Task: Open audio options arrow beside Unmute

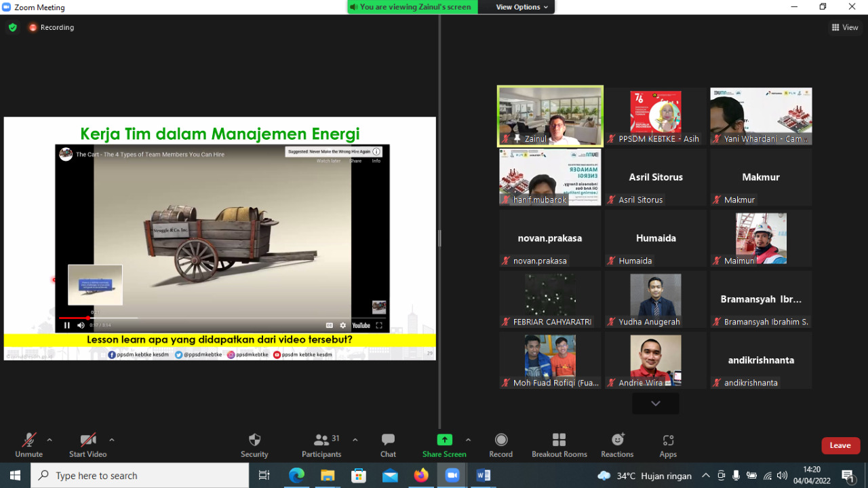Action: pos(50,440)
